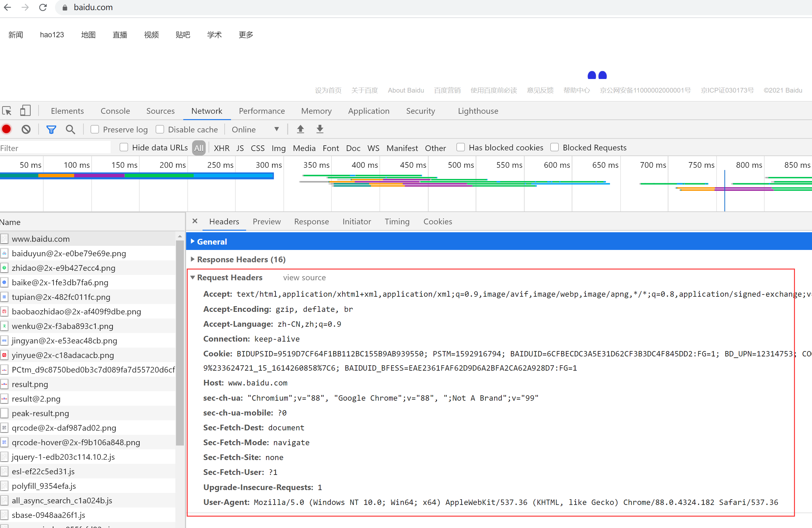The image size is (812, 528).
Task: Enable the Preserve log checkbox
Action: tap(95, 129)
